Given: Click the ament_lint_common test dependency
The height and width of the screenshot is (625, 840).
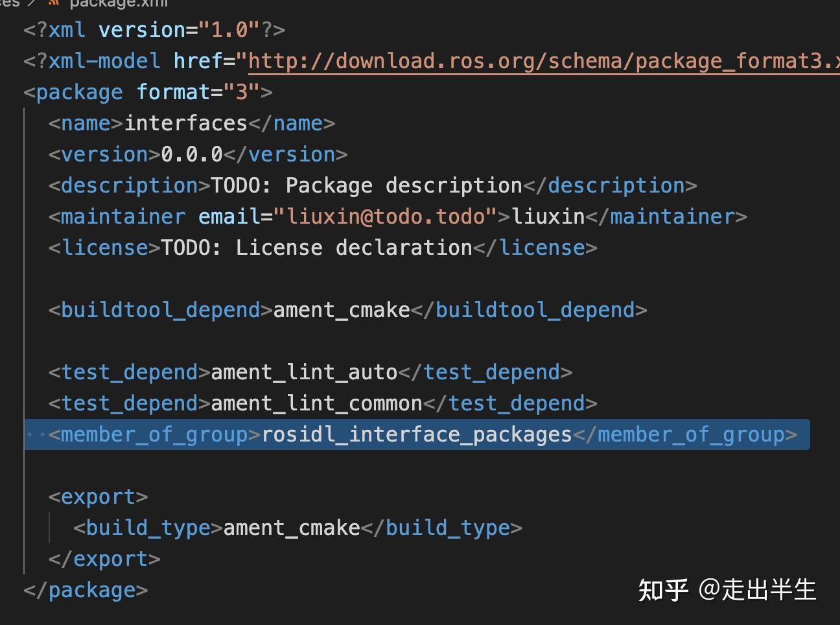Looking at the screenshot, I should 316,403.
